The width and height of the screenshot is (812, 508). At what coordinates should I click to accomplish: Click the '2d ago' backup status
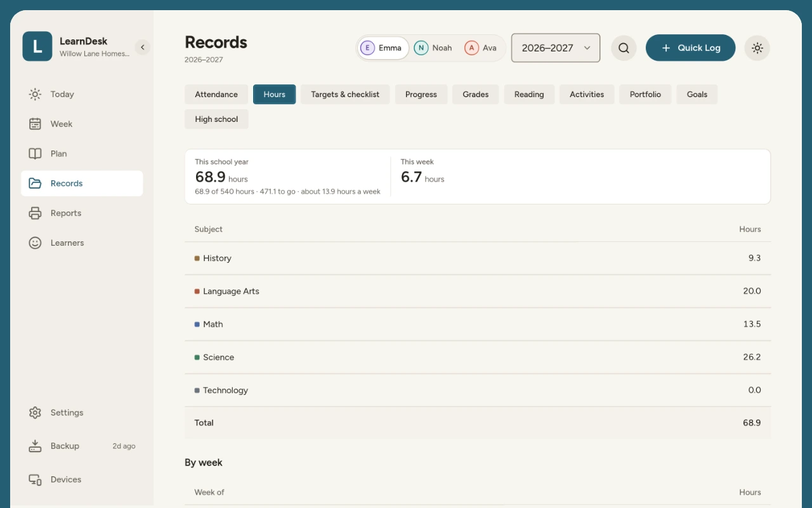(x=124, y=446)
